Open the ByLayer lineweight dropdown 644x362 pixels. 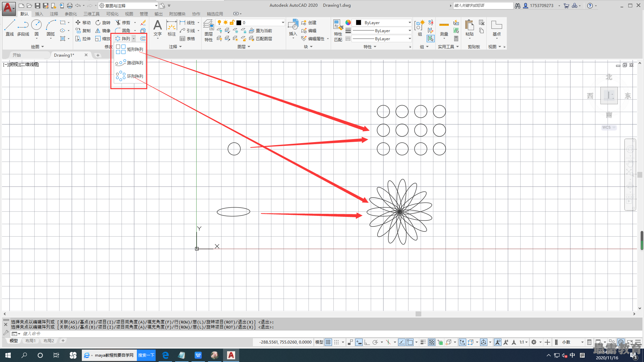coord(382,31)
